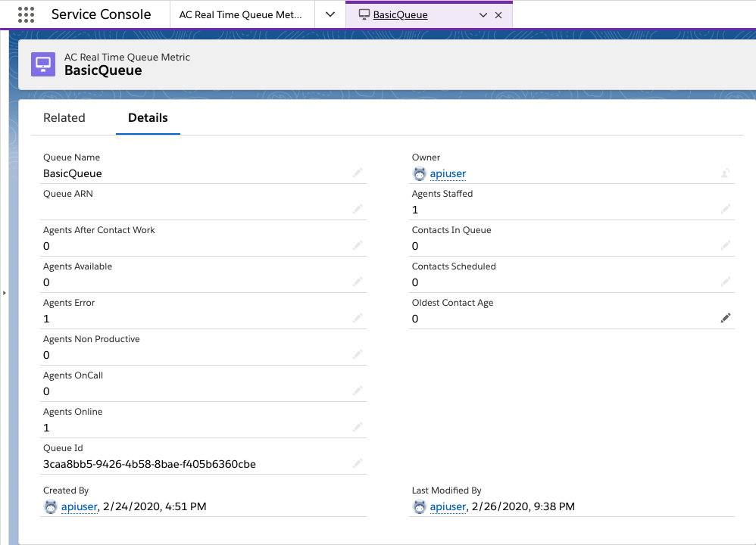The height and width of the screenshot is (545, 756).
Task: Expand the left utility sidebar arrow
Action: coord(5,292)
